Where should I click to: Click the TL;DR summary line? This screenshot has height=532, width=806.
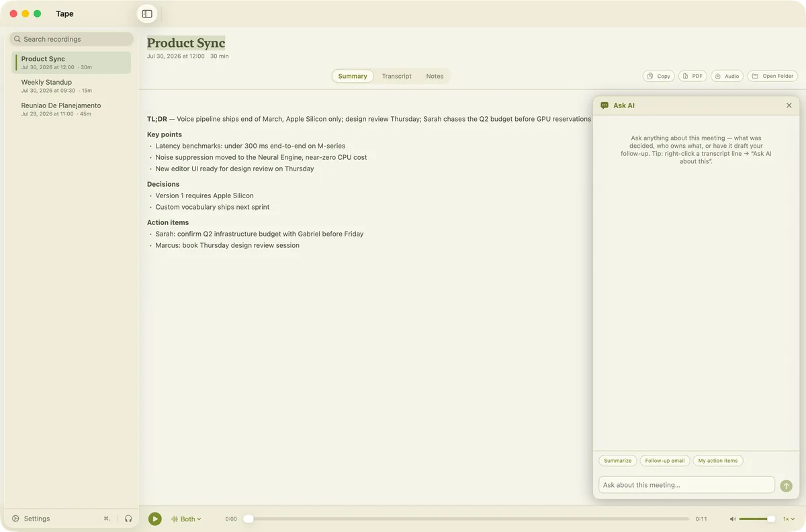(369, 119)
